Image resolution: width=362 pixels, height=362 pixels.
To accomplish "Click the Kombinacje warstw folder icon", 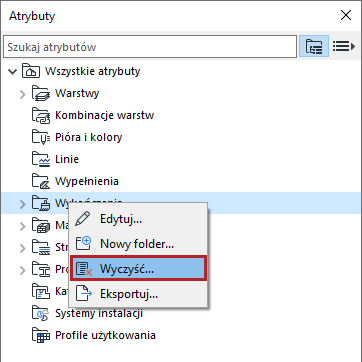I will tap(41, 115).
